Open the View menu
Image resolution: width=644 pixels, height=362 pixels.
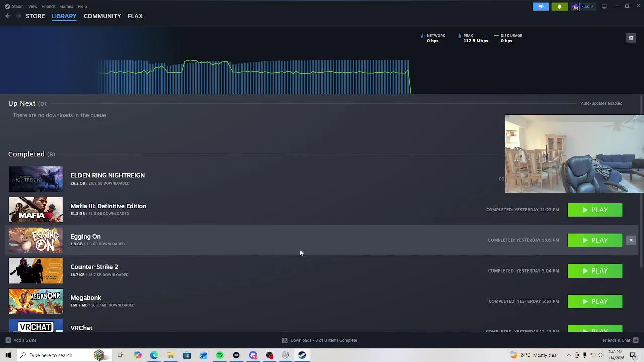[x=33, y=6]
